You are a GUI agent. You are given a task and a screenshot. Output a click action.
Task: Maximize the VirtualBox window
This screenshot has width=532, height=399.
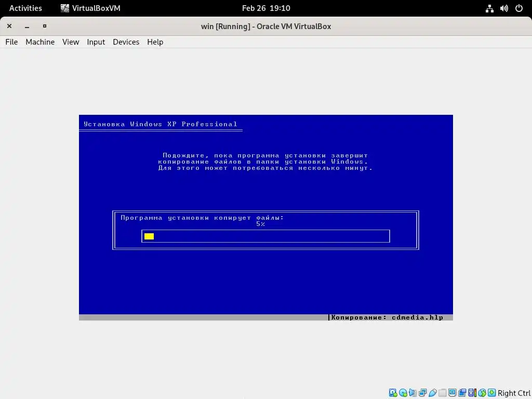[45, 26]
